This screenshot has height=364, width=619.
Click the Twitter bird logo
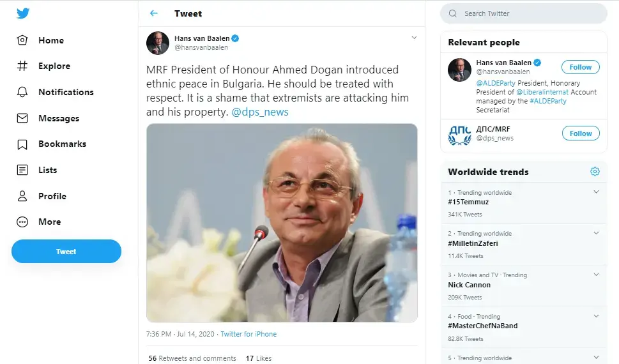tap(23, 13)
